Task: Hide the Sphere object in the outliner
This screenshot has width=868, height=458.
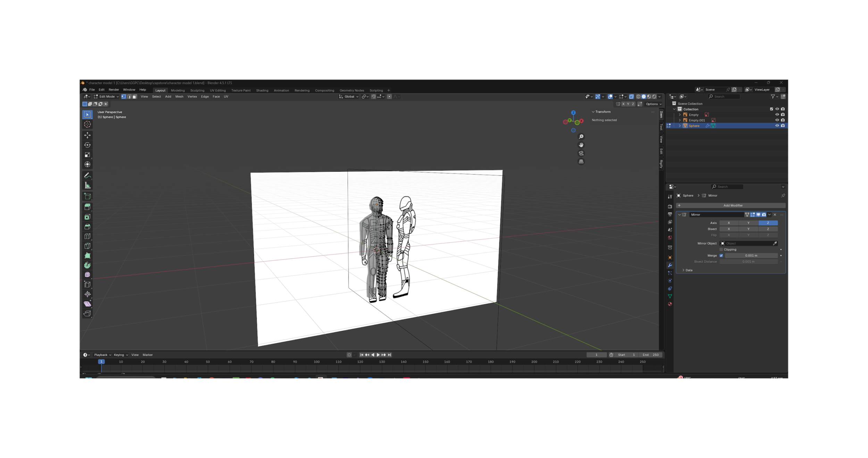Action: click(777, 126)
